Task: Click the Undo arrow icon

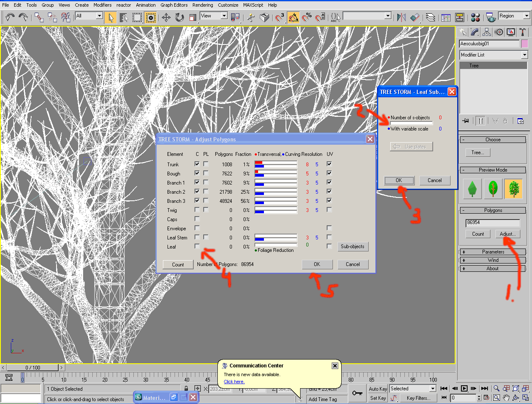Action: click(10, 17)
